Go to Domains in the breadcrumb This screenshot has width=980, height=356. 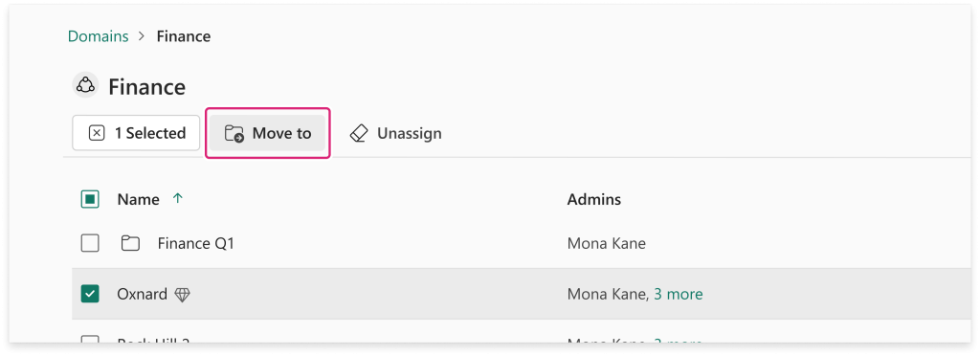tap(99, 36)
